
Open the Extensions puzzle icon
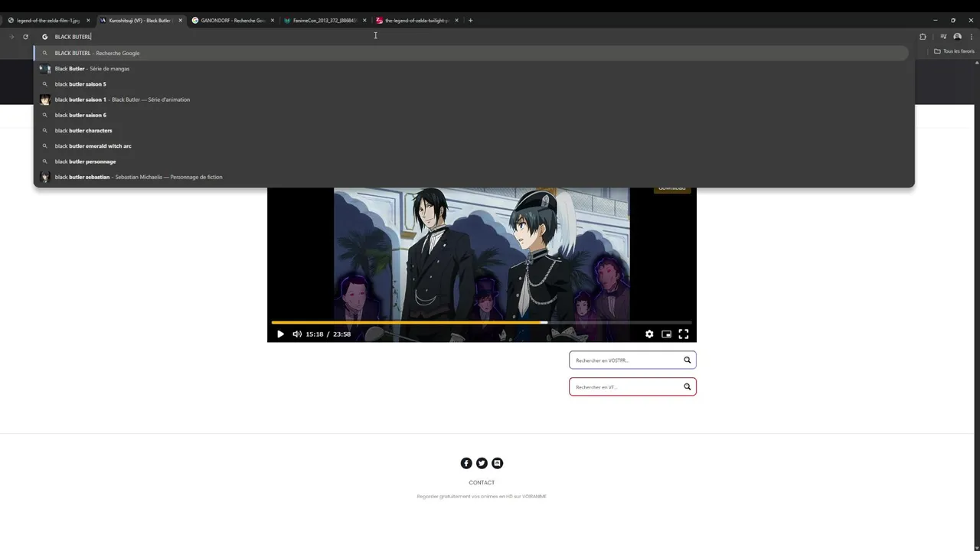923,37
